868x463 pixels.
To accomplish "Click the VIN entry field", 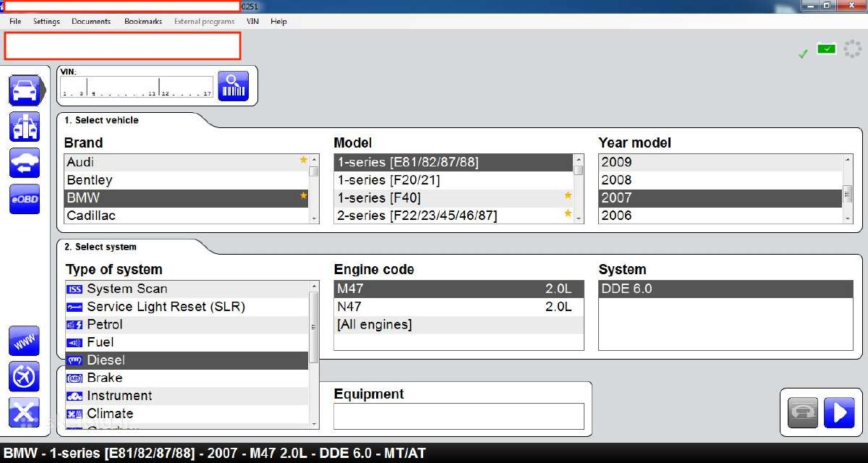I will point(136,86).
